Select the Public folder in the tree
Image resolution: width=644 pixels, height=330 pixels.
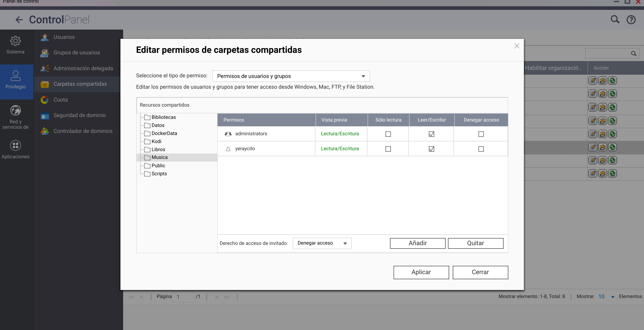[x=158, y=165]
